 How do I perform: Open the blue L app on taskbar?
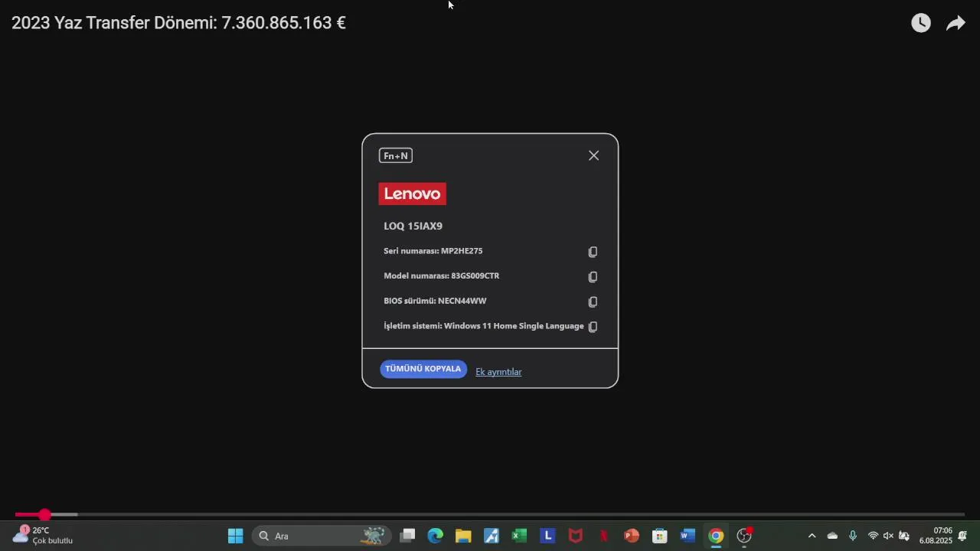click(547, 536)
